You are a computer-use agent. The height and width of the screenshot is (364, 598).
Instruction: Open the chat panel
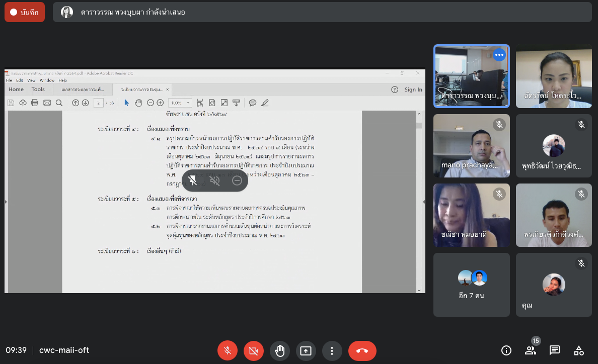click(x=555, y=350)
